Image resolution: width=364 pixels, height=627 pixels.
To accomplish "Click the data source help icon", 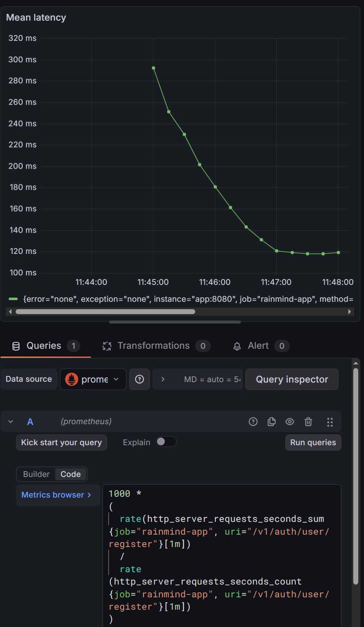I will pos(140,379).
